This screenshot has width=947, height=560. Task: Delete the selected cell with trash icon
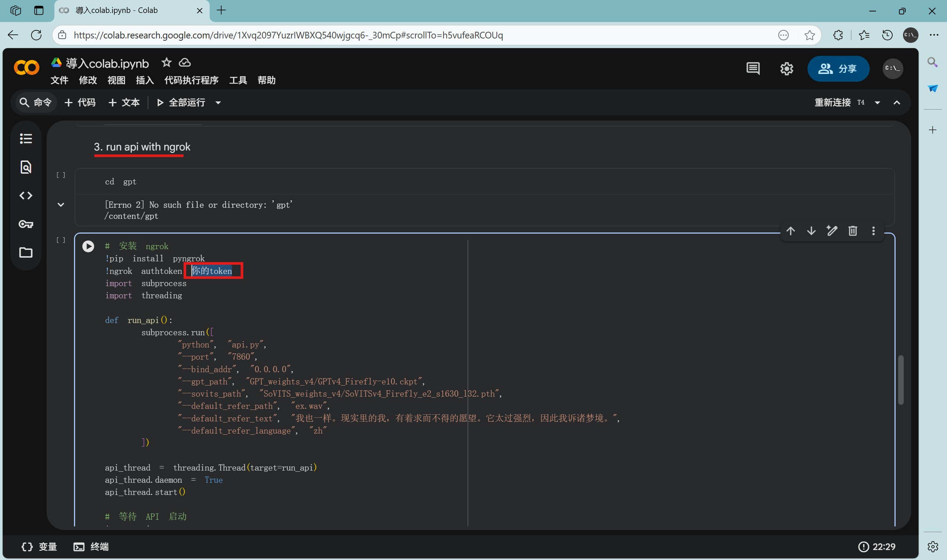[853, 231]
